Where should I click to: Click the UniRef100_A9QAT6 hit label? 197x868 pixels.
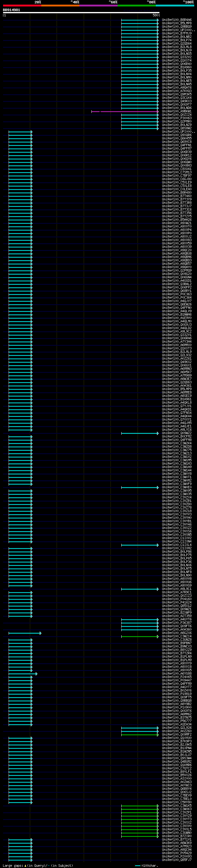coord(177,88)
